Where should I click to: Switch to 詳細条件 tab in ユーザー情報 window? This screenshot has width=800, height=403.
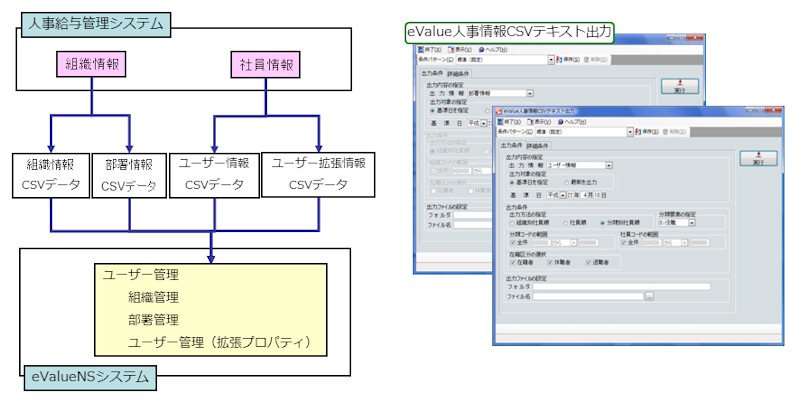coord(537,146)
